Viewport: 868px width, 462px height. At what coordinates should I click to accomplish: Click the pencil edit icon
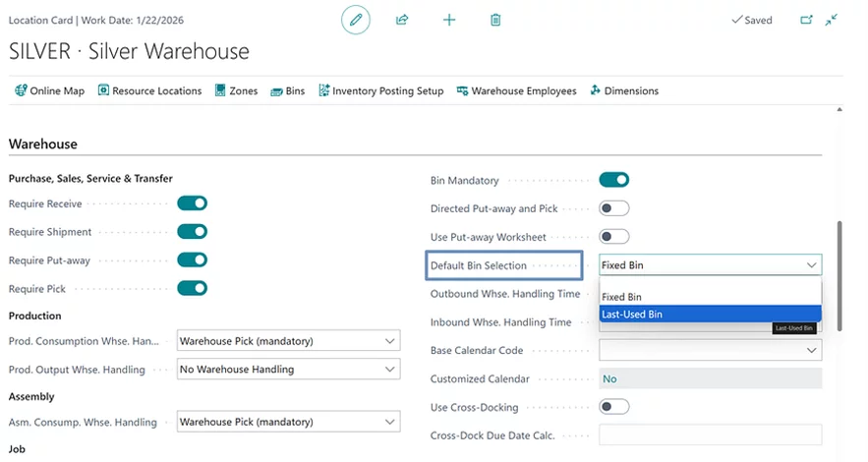tap(356, 20)
